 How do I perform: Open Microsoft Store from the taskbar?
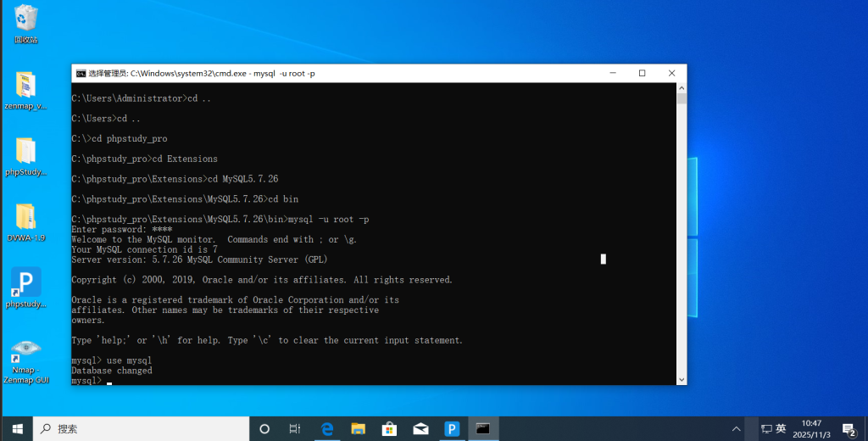pos(389,428)
